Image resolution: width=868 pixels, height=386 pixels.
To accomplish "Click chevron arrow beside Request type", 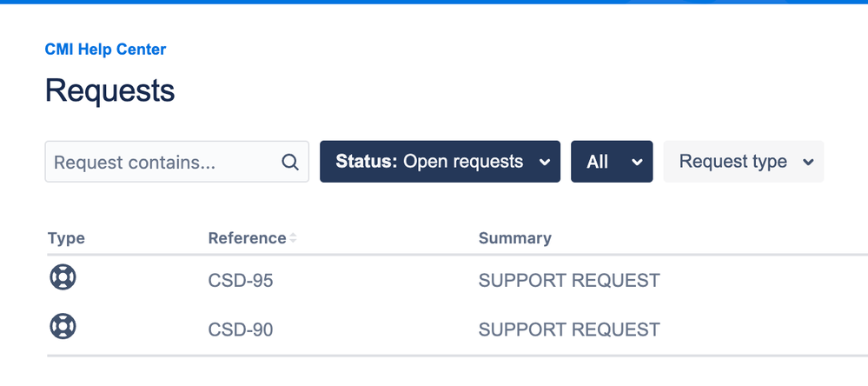I will coord(808,163).
